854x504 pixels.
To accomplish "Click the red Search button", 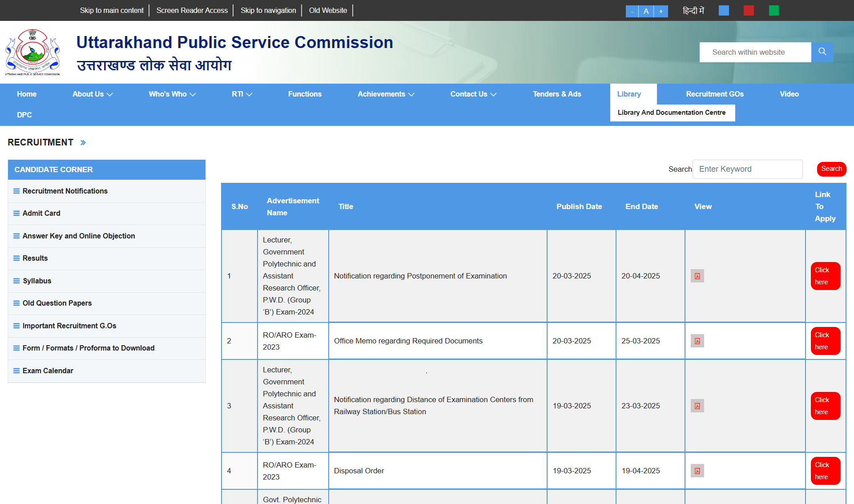I will tap(831, 169).
